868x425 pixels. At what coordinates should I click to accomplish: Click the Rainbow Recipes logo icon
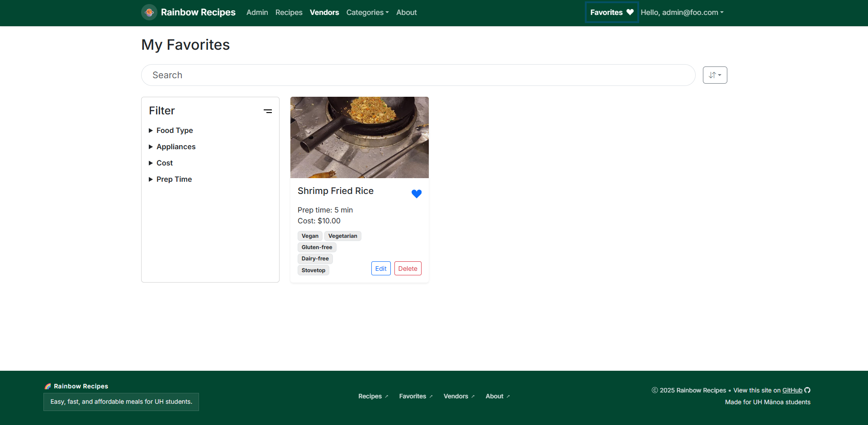pyautogui.click(x=149, y=12)
